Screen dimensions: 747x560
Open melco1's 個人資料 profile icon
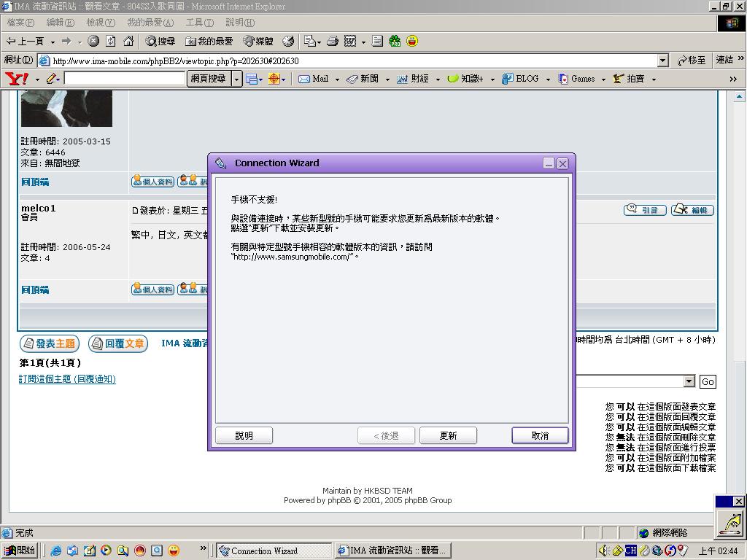click(152, 289)
